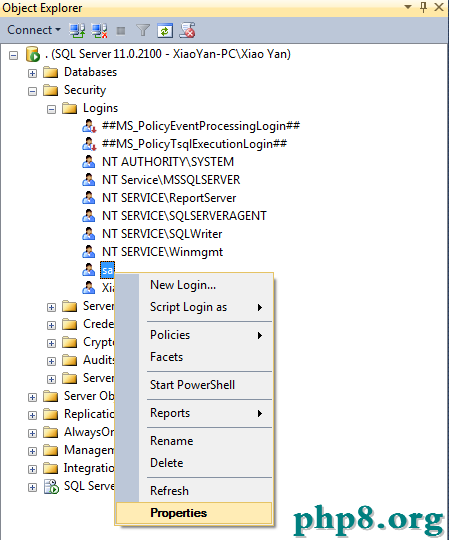Click the Filter funnel icon
This screenshot has height=540, width=449.
coord(143,30)
